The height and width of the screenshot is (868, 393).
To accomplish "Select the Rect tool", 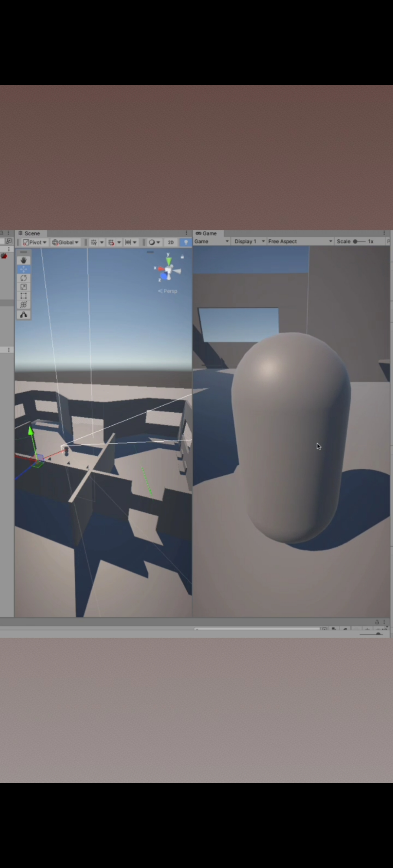I will pyautogui.click(x=24, y=296).
